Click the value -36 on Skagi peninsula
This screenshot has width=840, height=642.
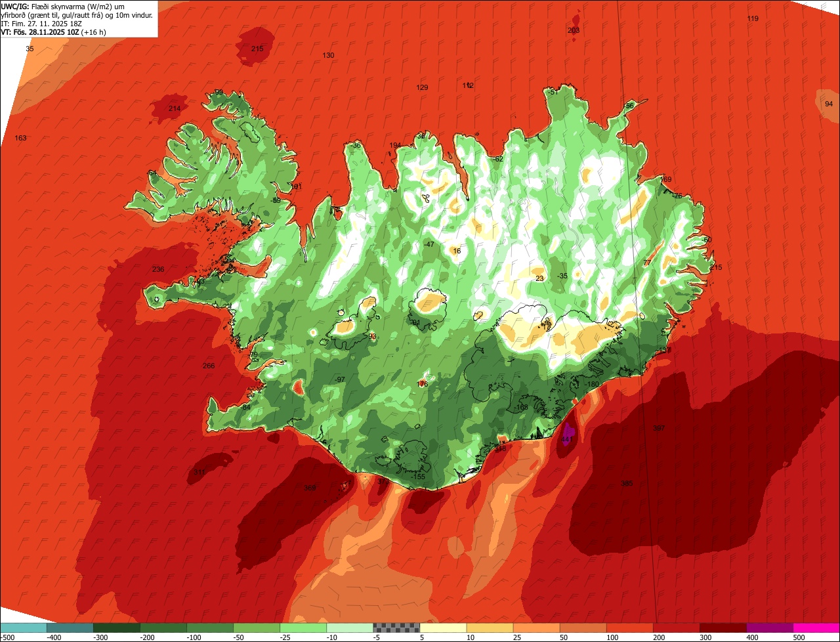tap(356, 145)
